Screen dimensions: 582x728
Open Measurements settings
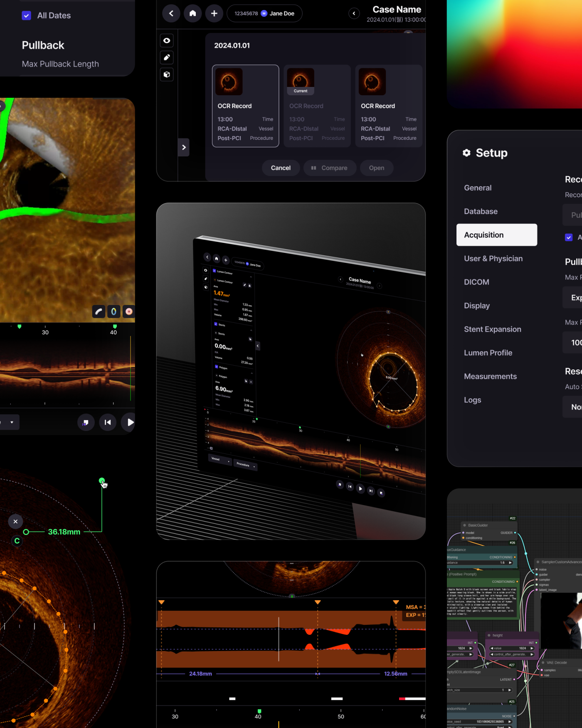[x=491, y=376]
